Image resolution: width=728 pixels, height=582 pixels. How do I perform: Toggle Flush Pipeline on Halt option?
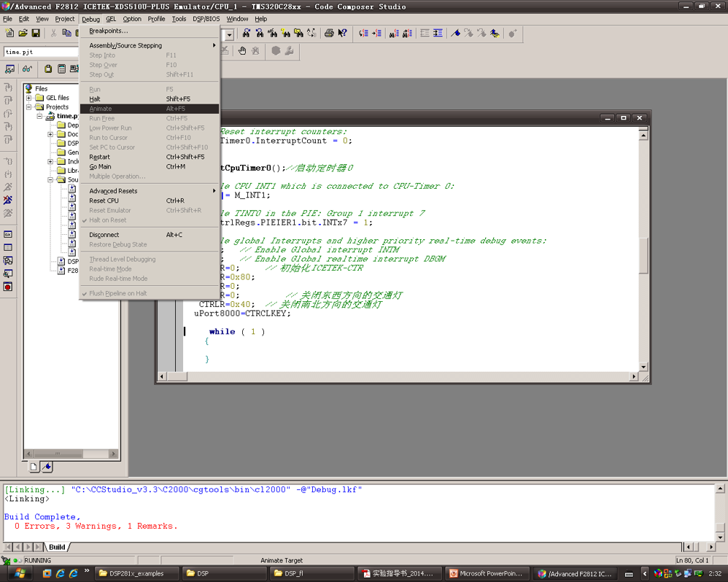point(117,293)
